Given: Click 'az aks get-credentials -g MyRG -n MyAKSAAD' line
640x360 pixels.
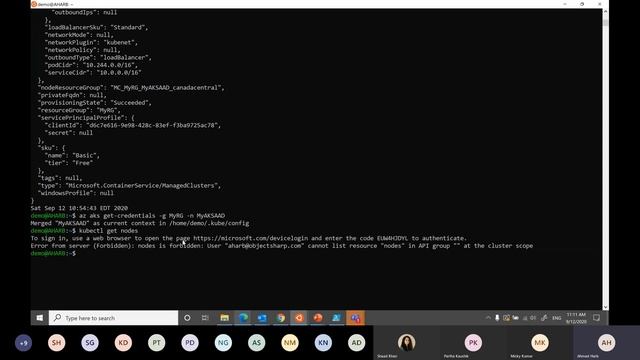Looking at the screenshot, I should [152, 216].
